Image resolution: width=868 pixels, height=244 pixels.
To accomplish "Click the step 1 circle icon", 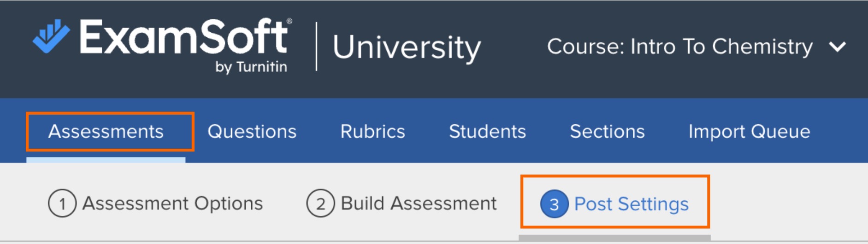I will (62, 203).
